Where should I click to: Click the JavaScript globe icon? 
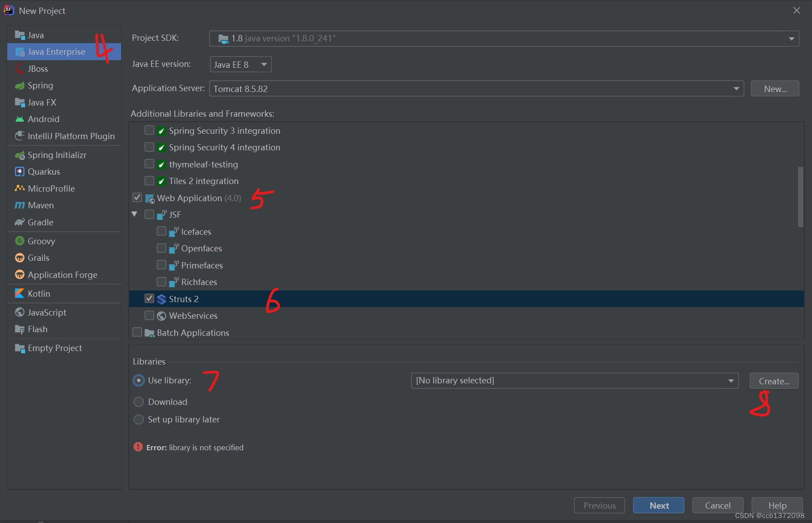point(20,312)
